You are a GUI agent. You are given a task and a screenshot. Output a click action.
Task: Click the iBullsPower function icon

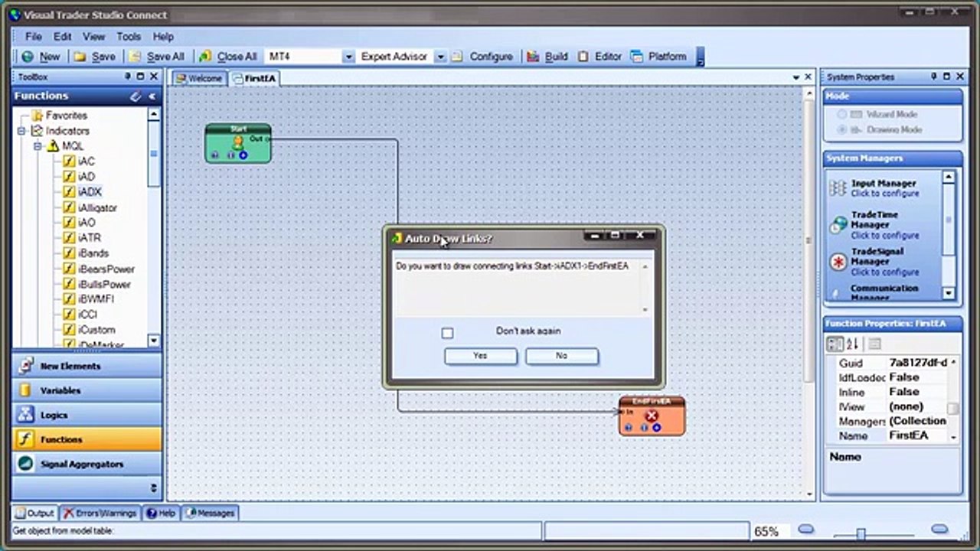pos(69,284)
